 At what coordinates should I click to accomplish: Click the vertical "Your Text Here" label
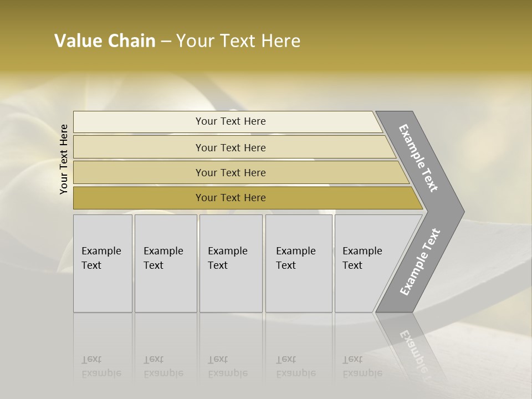point(64,160)
